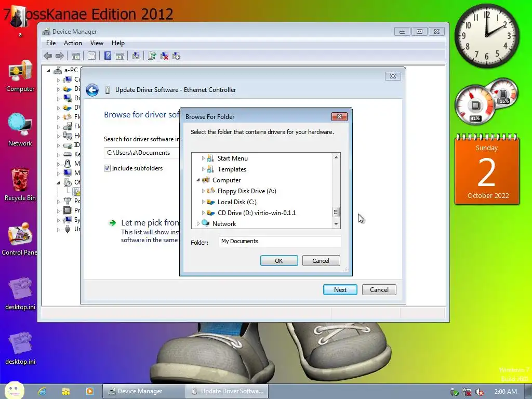This screenshot has height=399, width=532.
Task: Expand Floppy Disk Drive (A:) node
Action: coord(203,191)
